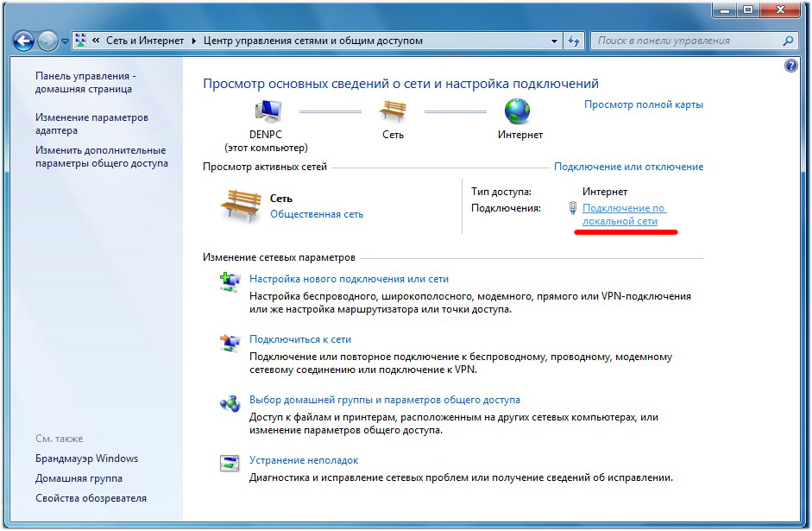Click "Подключение или отключение" link
This screenshot has width=812, height=531.
point(629,167)
